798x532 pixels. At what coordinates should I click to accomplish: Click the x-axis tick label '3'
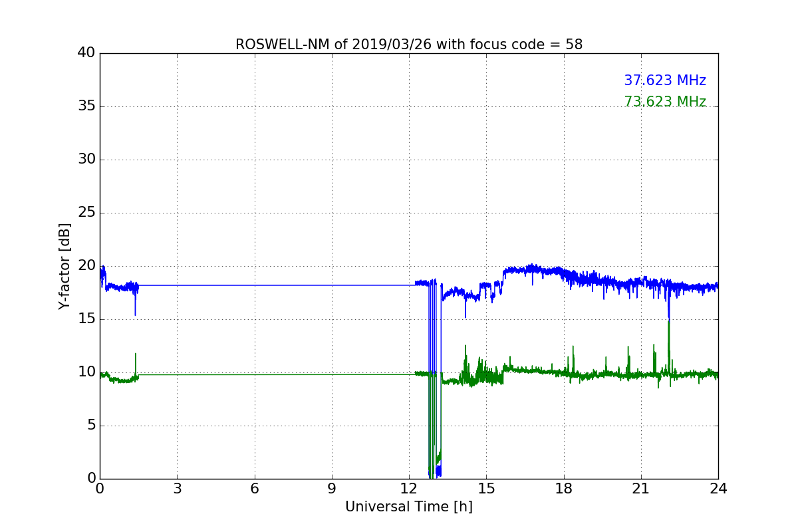click(x=177, y=488)
